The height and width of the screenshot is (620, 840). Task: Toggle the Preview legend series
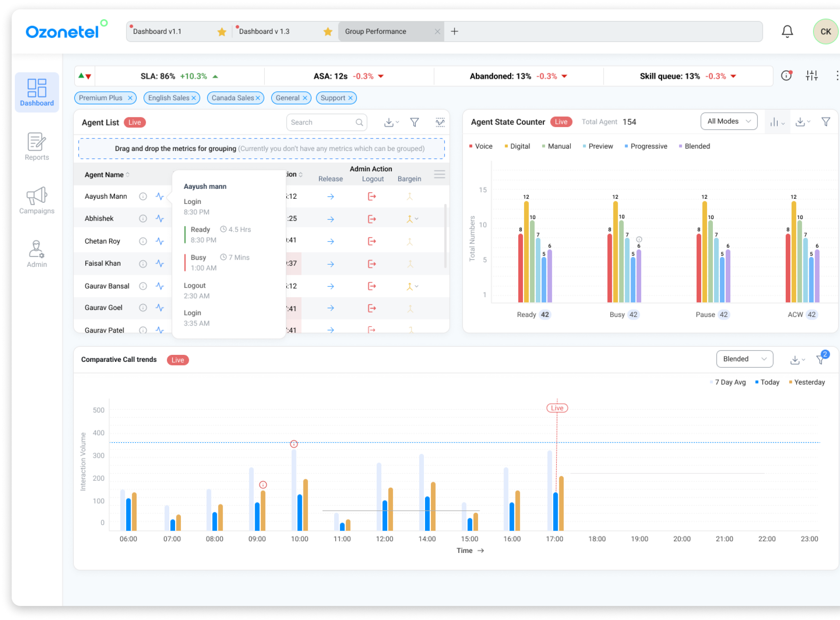point(598,146)
